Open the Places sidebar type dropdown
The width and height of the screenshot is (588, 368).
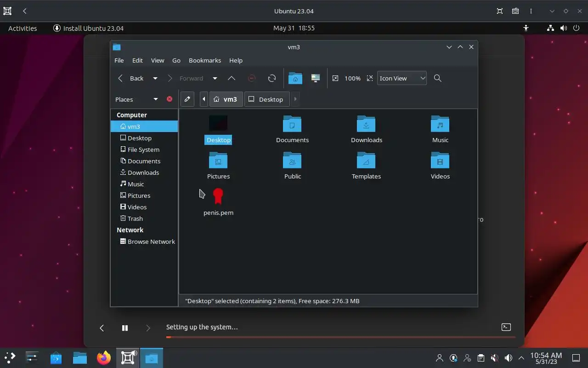(136, 99)
